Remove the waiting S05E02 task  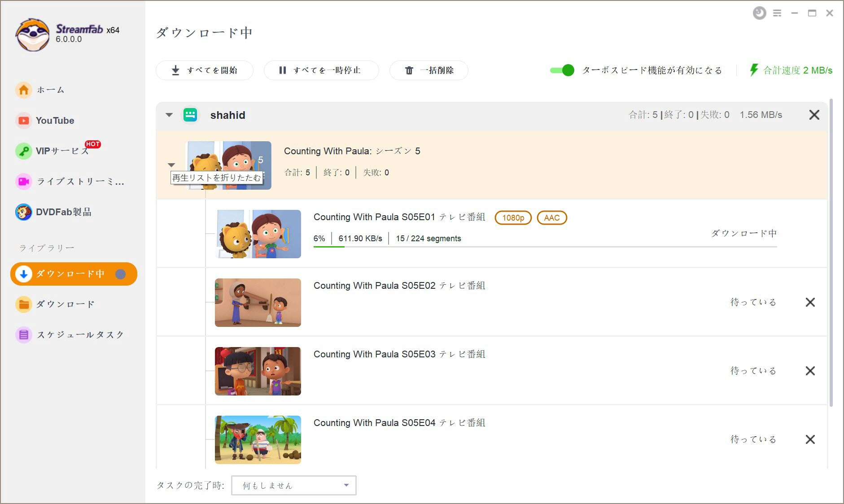pos(810,302)
